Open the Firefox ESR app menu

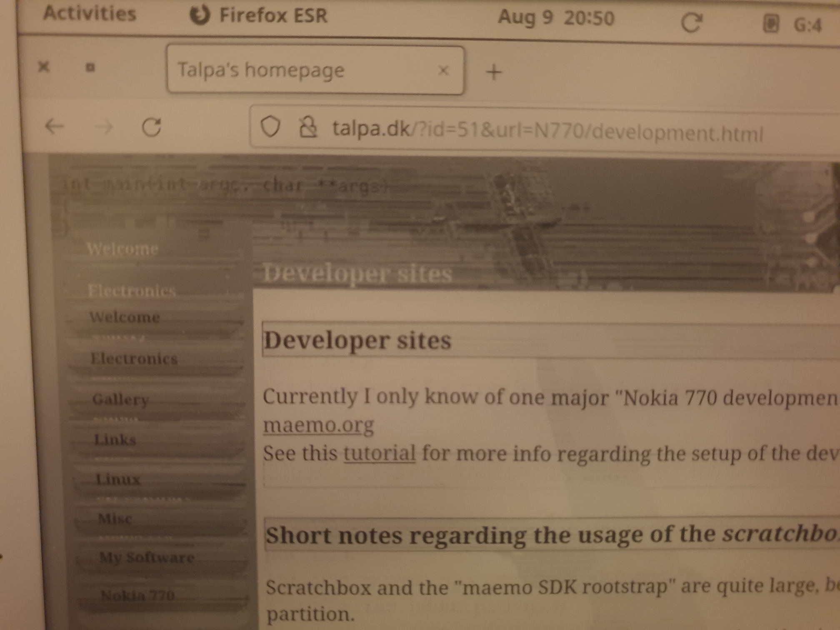[x=258, y=15]
